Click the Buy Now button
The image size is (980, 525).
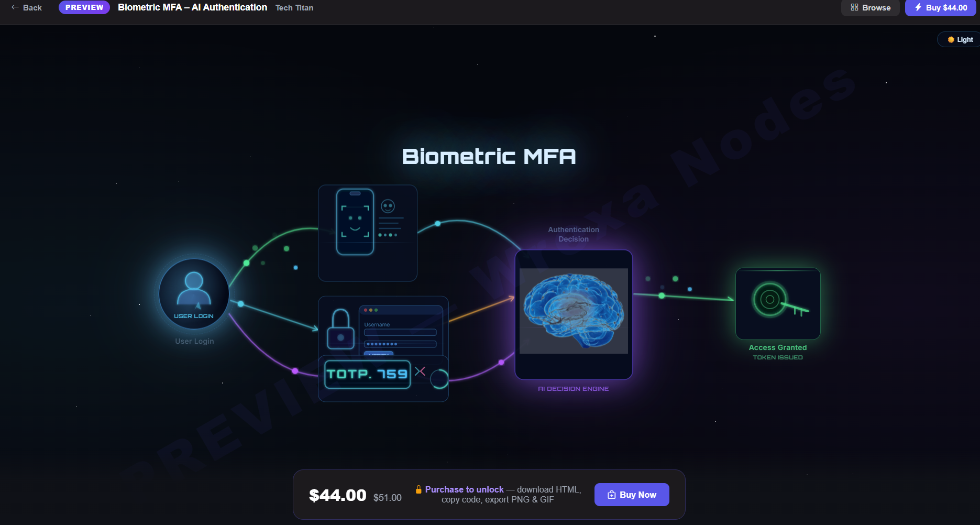point(632,494)
